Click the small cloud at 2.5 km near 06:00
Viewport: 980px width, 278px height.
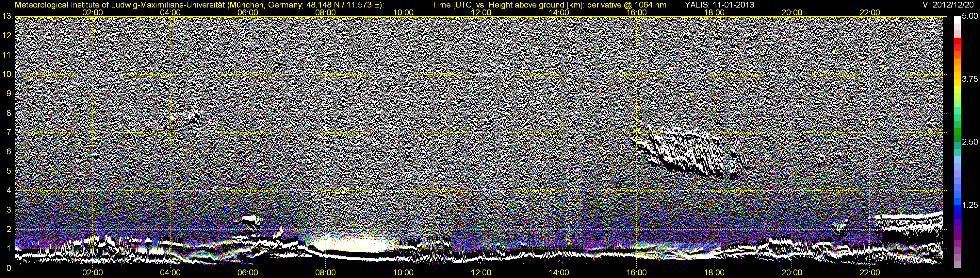coord(251,219)
